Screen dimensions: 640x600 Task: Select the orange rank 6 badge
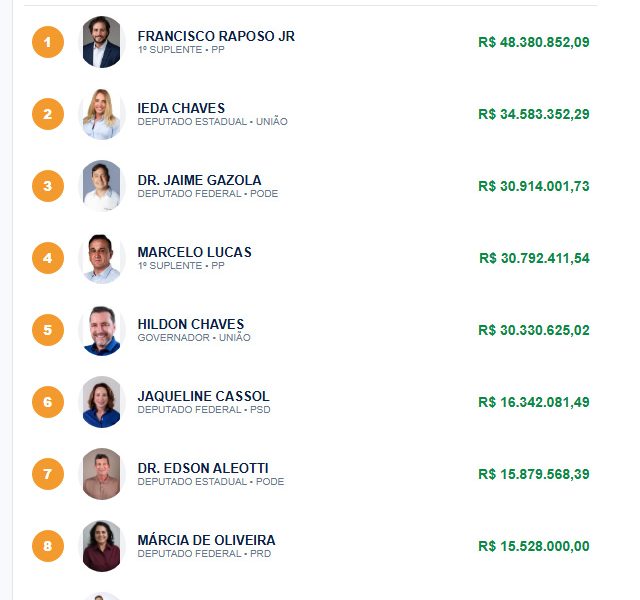pyautogui.click(x=48, y=402)
